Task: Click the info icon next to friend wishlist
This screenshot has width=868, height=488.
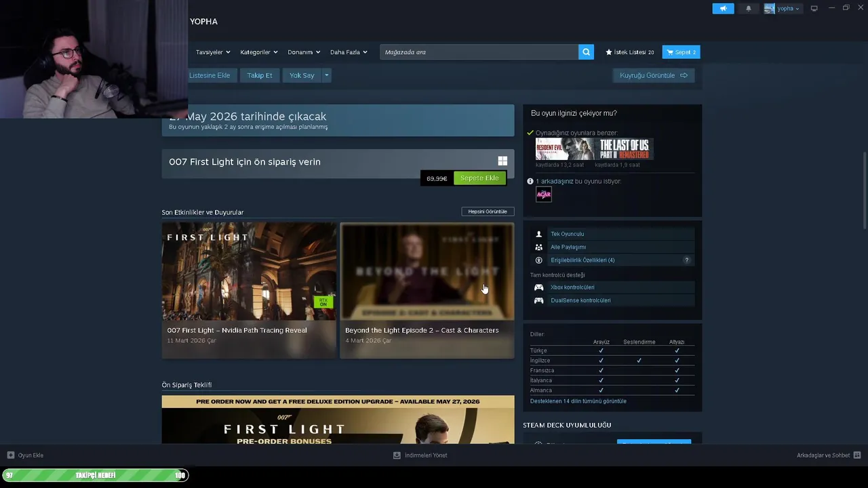Action: coord(530,182)
